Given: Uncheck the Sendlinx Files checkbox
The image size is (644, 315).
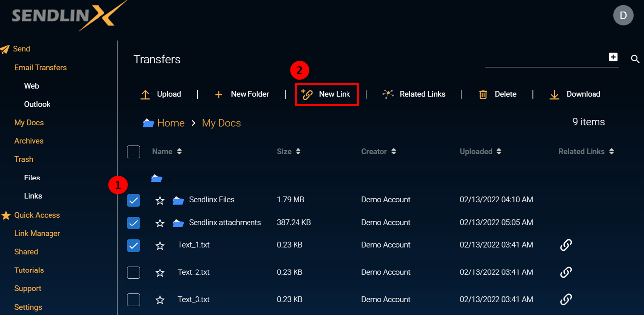Looking at the screenshot, I should click(134, 200).
